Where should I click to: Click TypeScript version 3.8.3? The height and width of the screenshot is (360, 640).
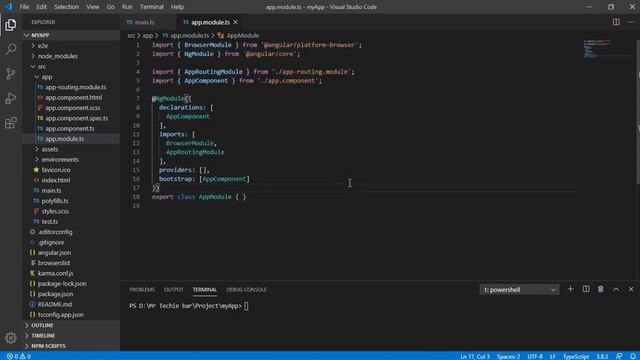click(602, 356)
